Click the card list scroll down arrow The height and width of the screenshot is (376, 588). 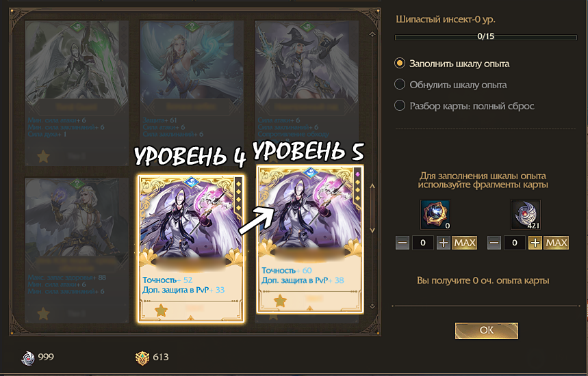(x=372, y=230)
